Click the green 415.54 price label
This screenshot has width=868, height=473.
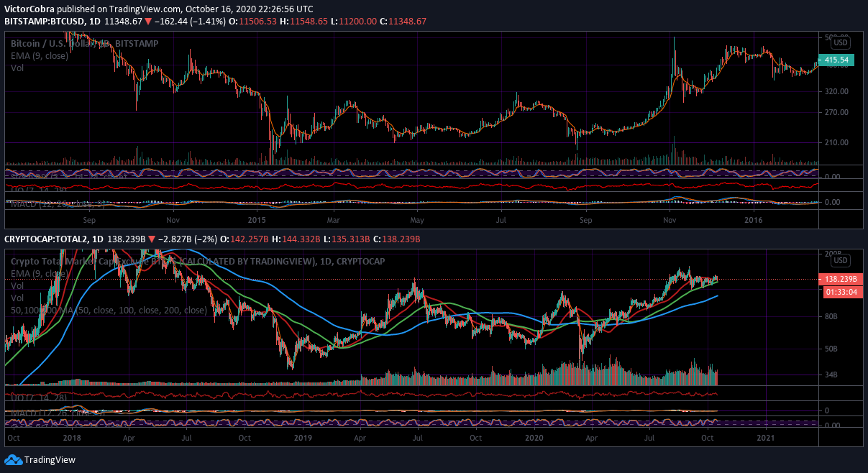[x=836, y=60]
